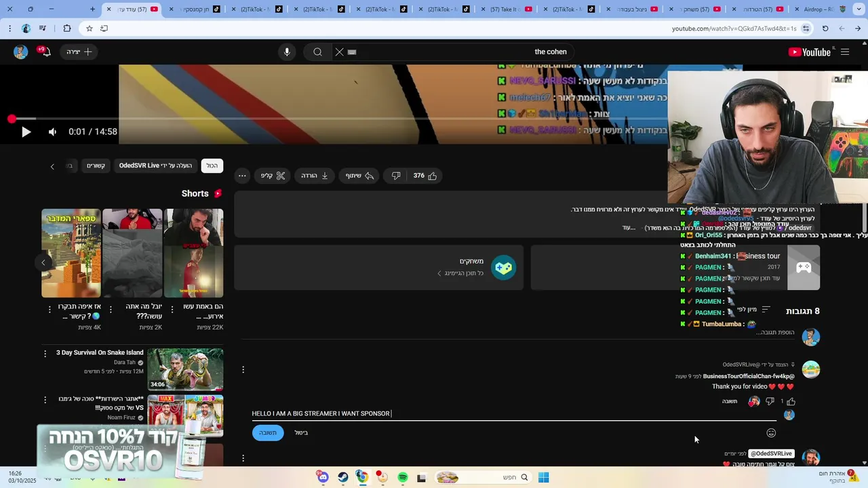Play the video
This screenshot has width=868, height=488.
pyautogui.click(x=26, y=132)
